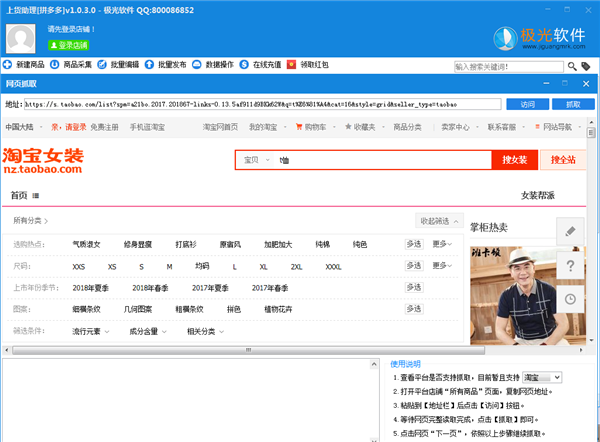Toggle 多选 in 尺码 row

coord(414,266)
